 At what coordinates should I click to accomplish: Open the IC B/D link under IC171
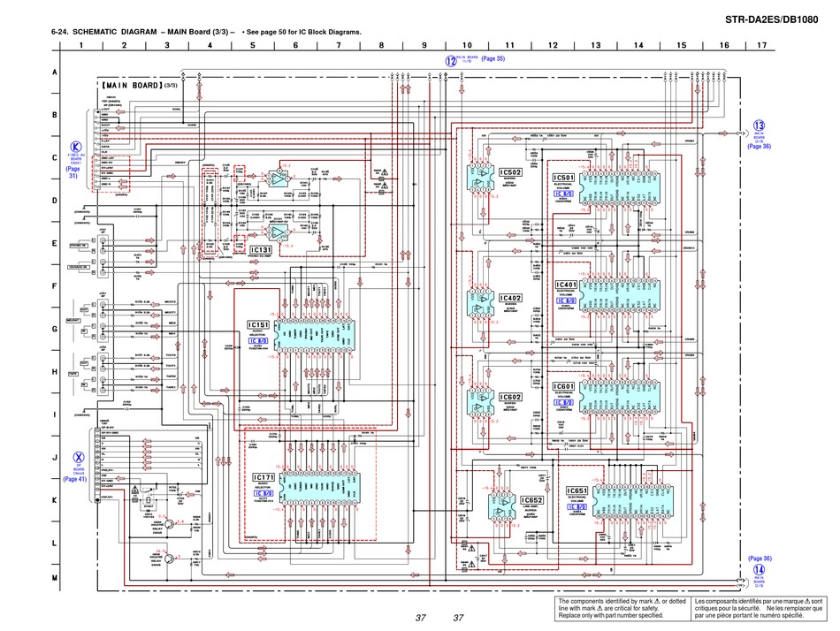[263, 493]
